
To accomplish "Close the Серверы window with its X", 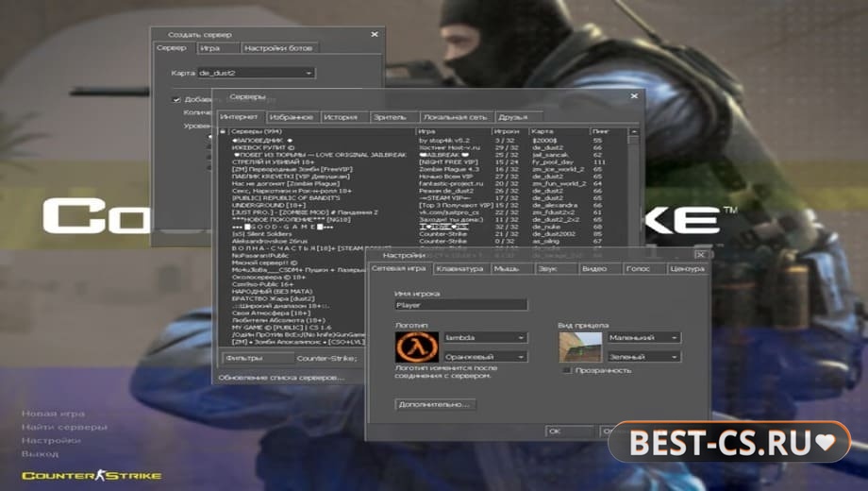I will click(634, 96).
